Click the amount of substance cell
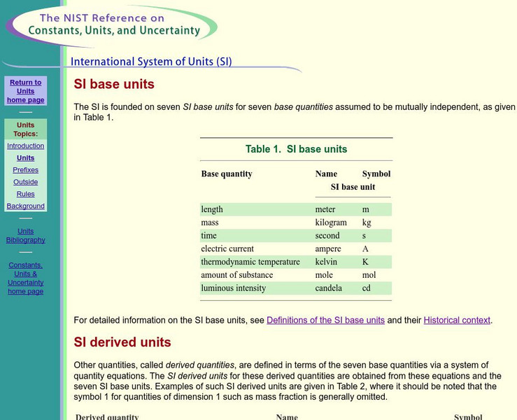 [x=237, y=275]
